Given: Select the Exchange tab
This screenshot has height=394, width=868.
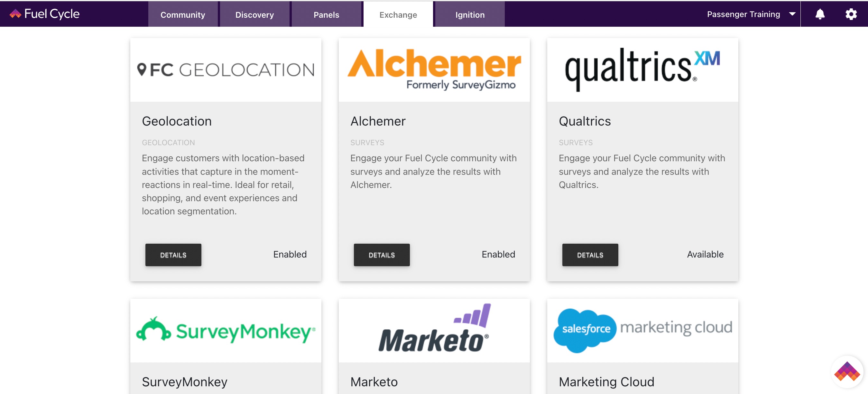Looking at the screenshot, I should [x=398, y=14].
